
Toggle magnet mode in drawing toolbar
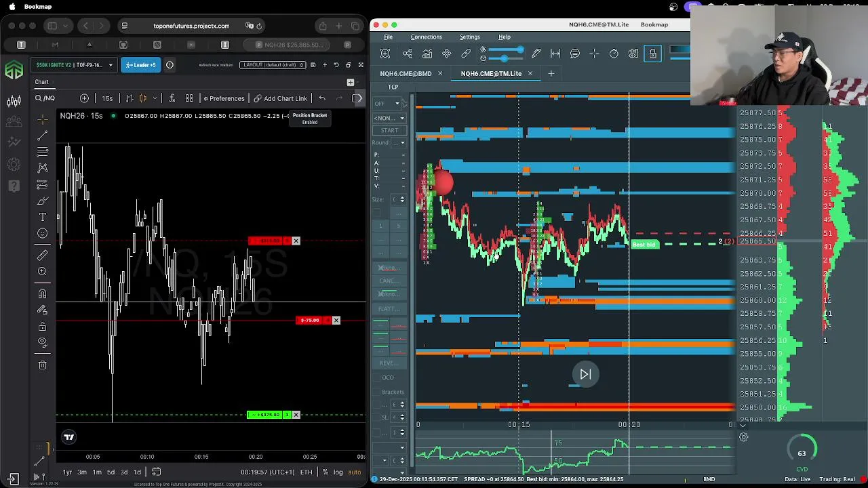click(42, 293)
